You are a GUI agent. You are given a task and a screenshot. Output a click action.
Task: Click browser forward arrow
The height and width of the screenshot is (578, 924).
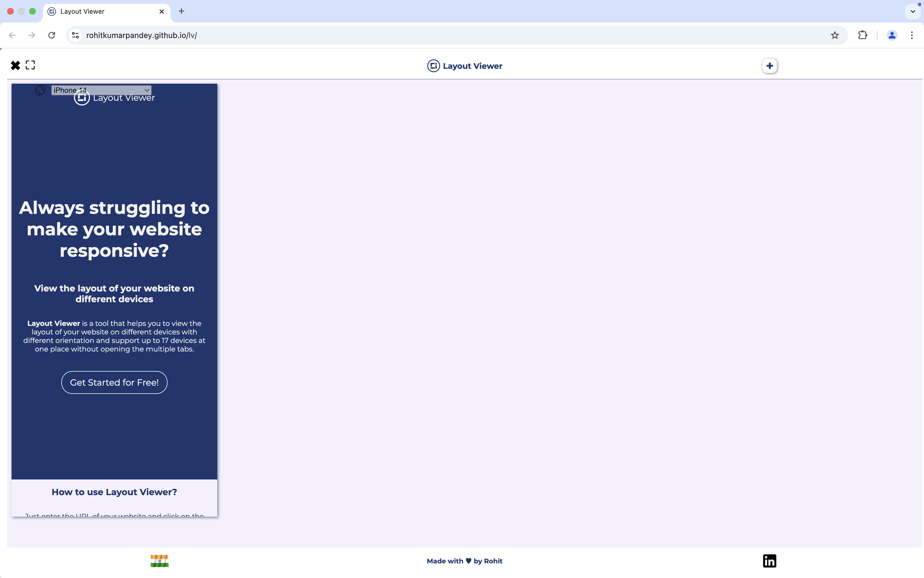(32, 35)
